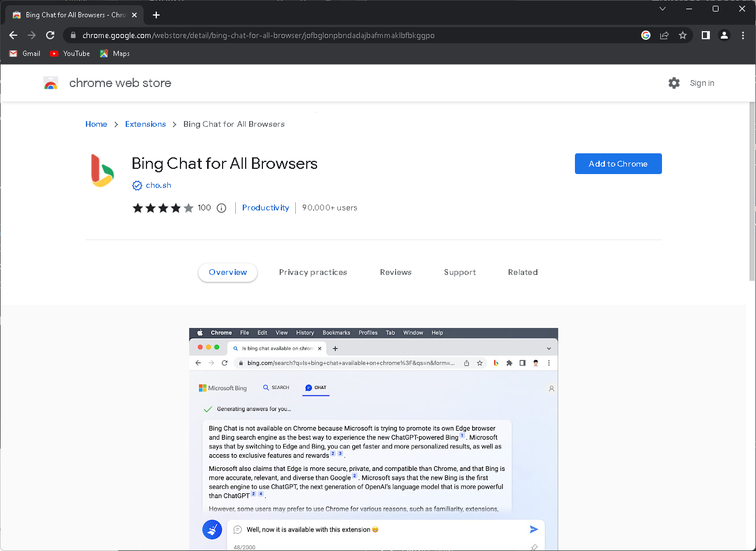Image resolution: width=756 pixels, height=551 pixels.
Task: Click the Google account icon in the address bar
Action: (x=645, y=35)
